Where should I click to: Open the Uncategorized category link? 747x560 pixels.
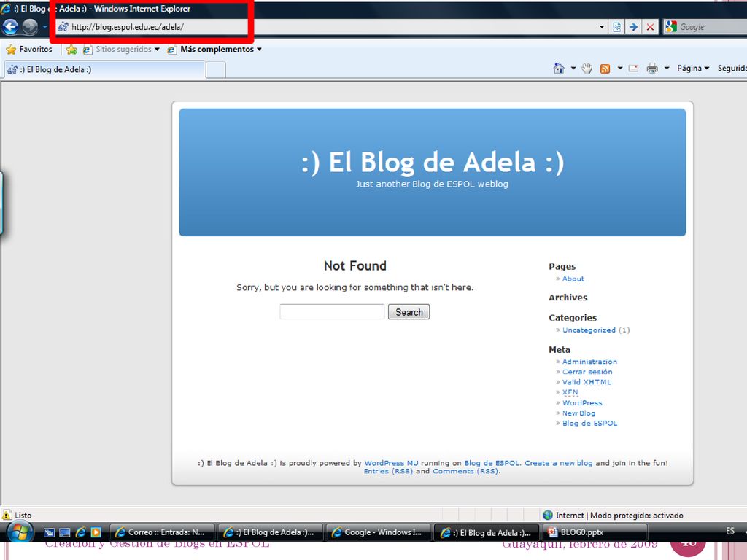(589, 330)
